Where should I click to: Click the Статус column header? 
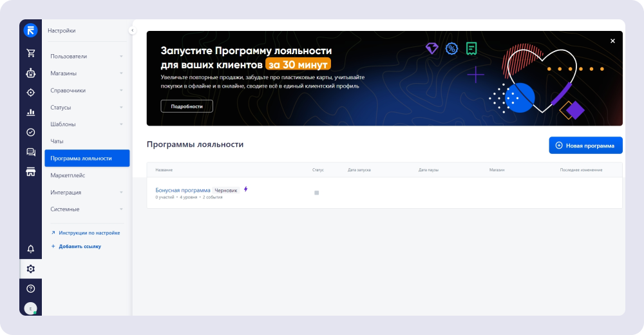[x=318, y=170]
